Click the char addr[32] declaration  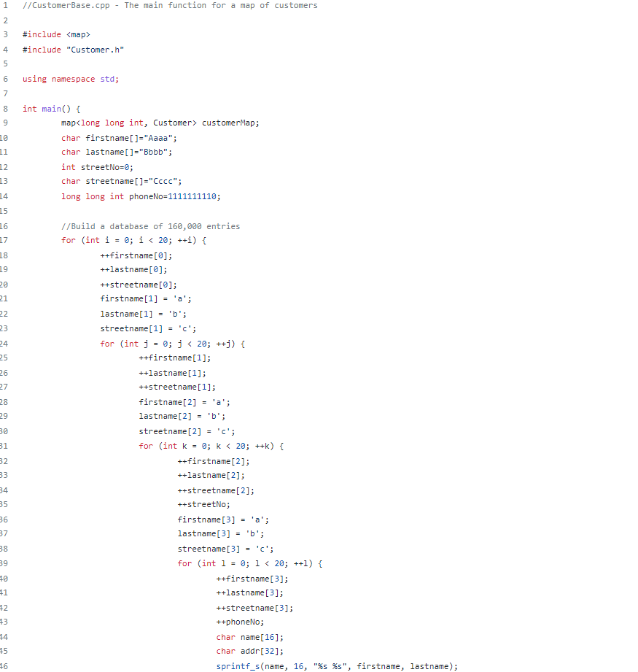click(250, 651)
